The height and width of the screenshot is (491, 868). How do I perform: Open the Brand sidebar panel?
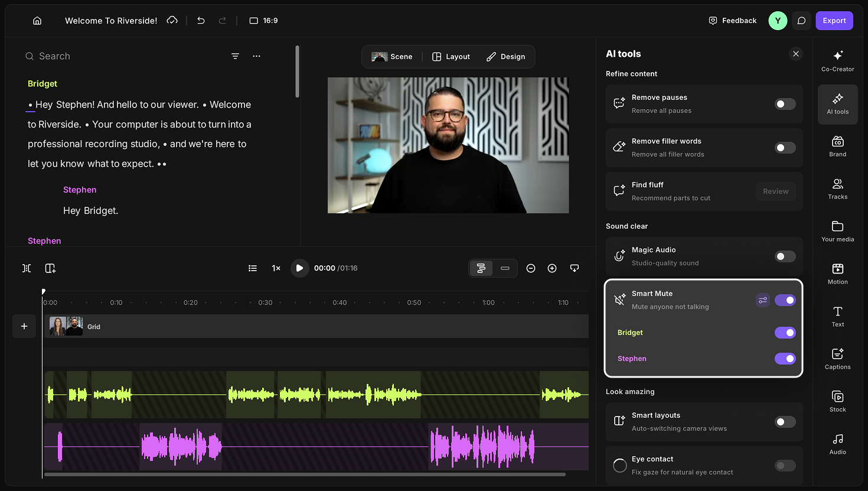837,147
